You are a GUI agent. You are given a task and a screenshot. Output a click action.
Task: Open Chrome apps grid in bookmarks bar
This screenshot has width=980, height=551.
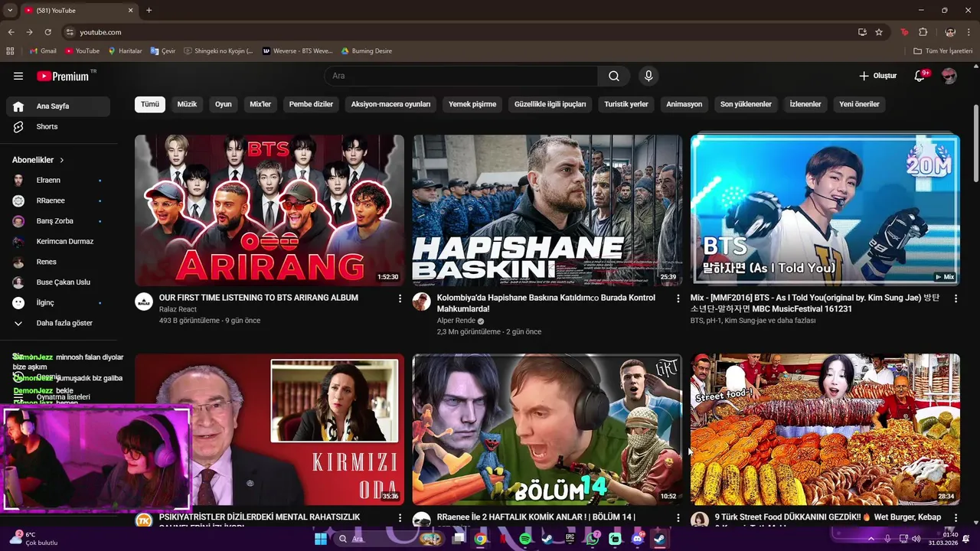[x=10, y=51]
